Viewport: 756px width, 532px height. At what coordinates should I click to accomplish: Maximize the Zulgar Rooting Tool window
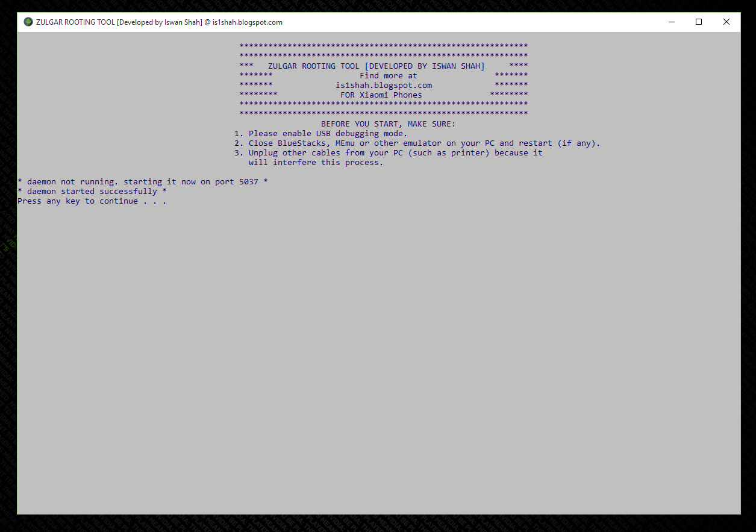pos(699,22)
